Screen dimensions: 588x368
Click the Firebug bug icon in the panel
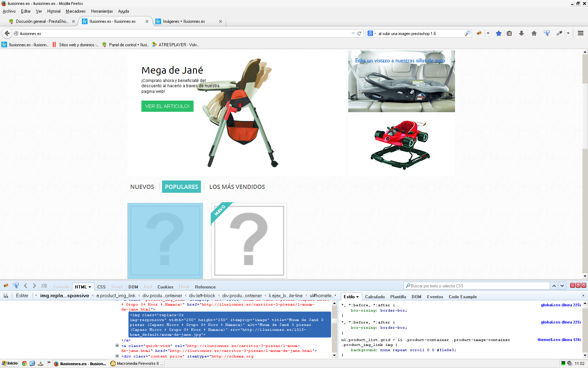pos(6,286)
